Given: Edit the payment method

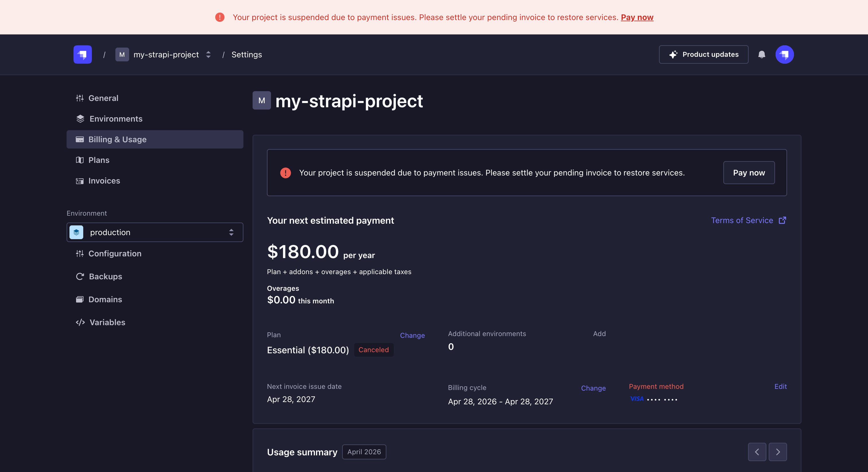Looking at the screenshot, I should coord(780,387).
